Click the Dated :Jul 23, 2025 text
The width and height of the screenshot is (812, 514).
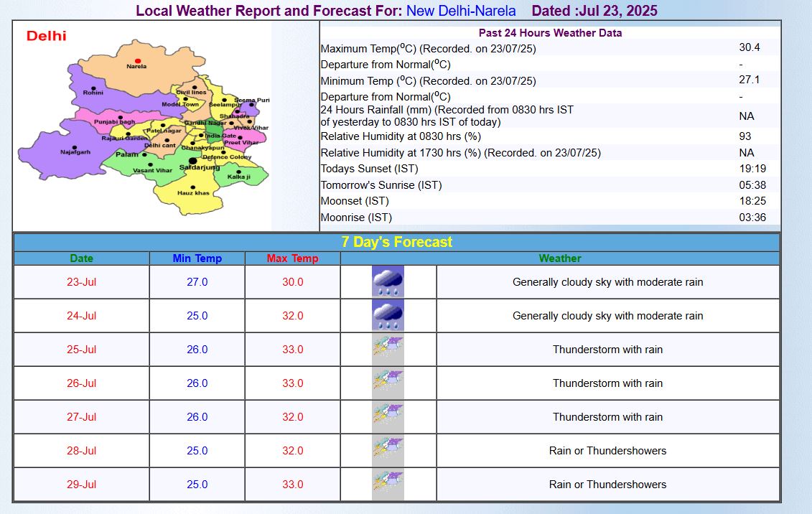pos(594,11)
